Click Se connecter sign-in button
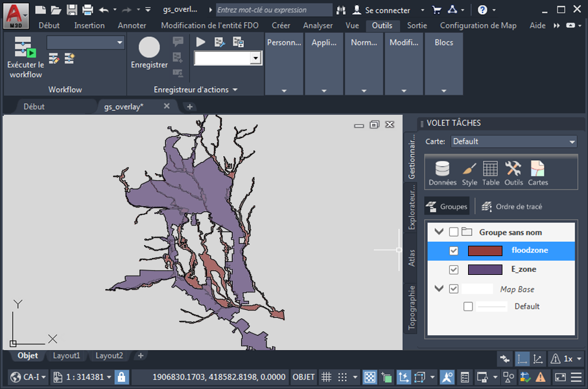The image size is (588, 389). tap(381, 10)
